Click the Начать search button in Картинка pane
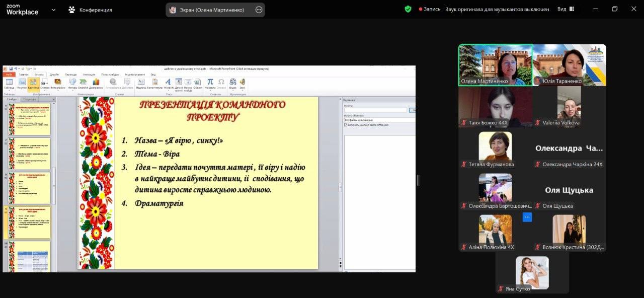644x298 pixels. click(412, 110)
